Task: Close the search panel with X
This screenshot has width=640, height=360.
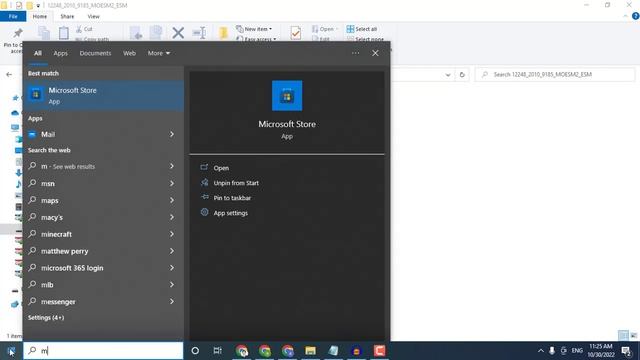Action: pos(375,53)
